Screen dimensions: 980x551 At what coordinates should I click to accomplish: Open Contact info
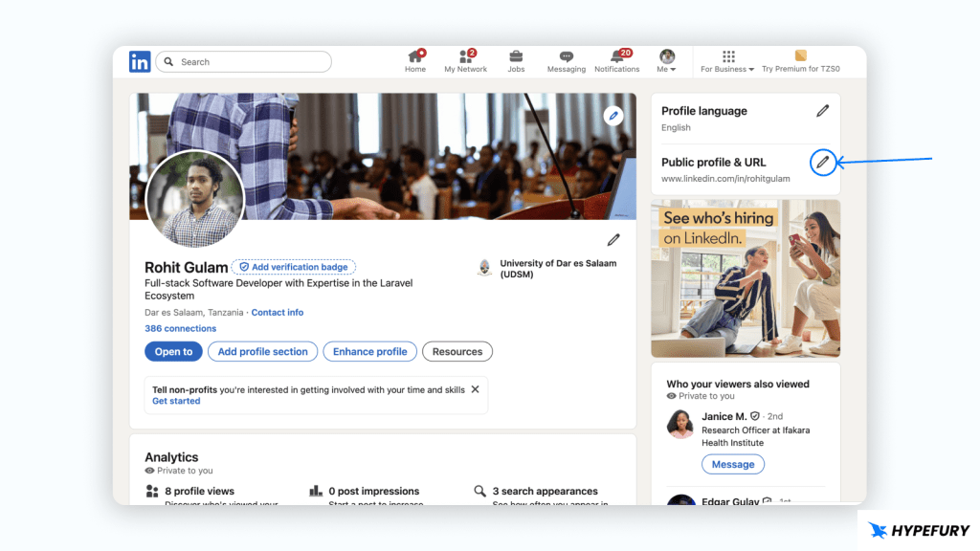click(278, 312)
